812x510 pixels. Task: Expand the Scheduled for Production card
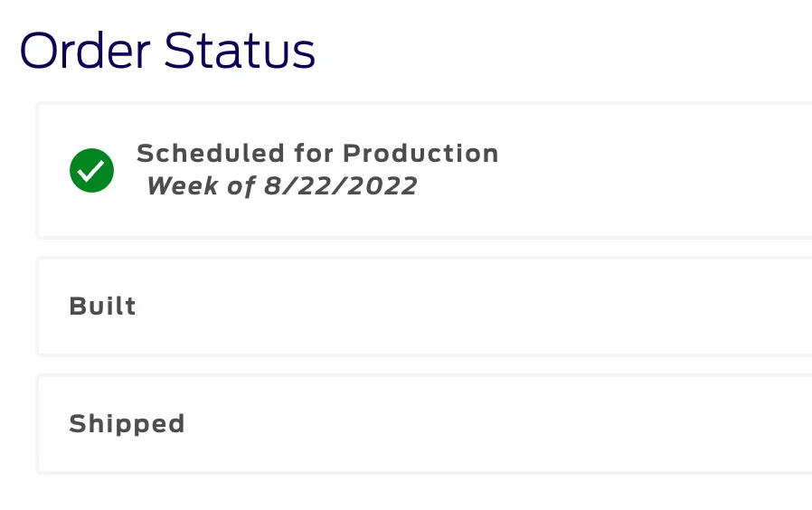425,170
